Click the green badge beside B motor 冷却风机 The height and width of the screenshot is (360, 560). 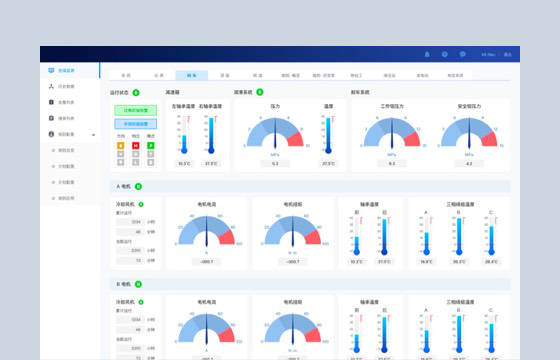[x=141, y=302]
